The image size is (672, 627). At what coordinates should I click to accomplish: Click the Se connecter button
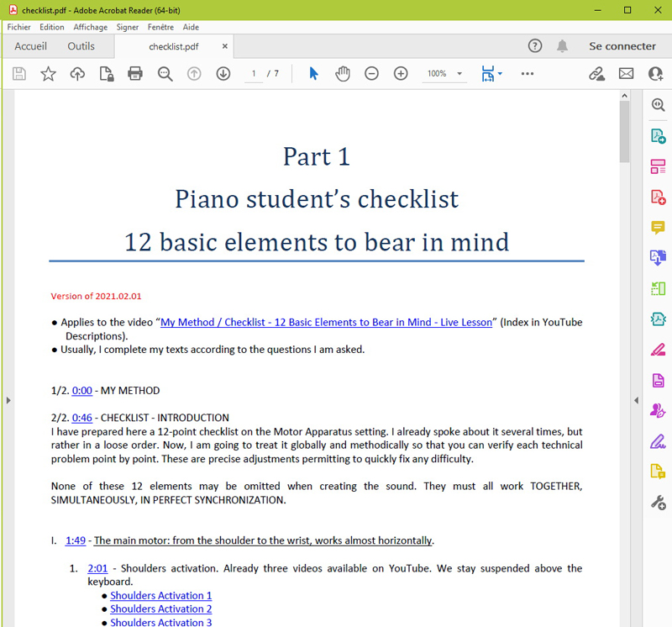tap(622, 46)
